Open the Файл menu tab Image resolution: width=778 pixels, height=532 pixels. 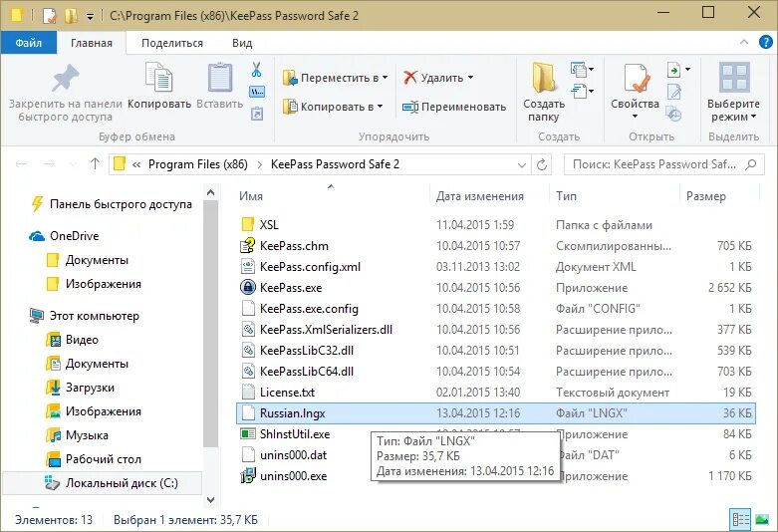28,43
